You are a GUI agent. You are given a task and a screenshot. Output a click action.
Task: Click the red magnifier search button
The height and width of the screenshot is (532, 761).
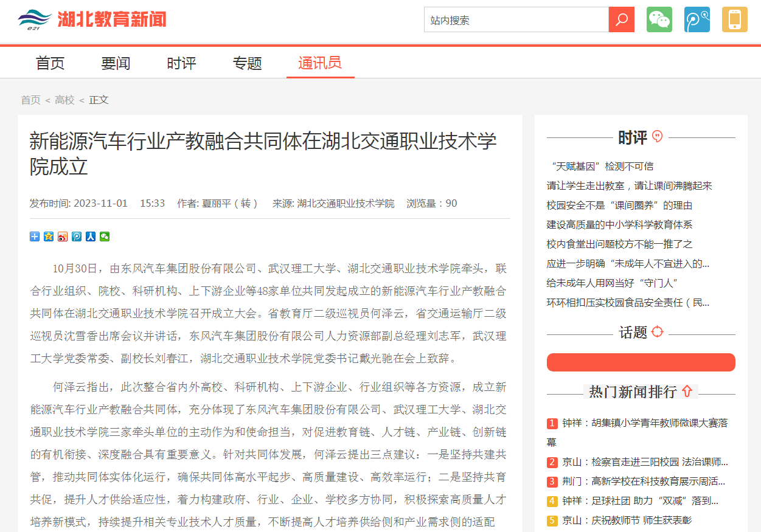[x=621, y=19]
